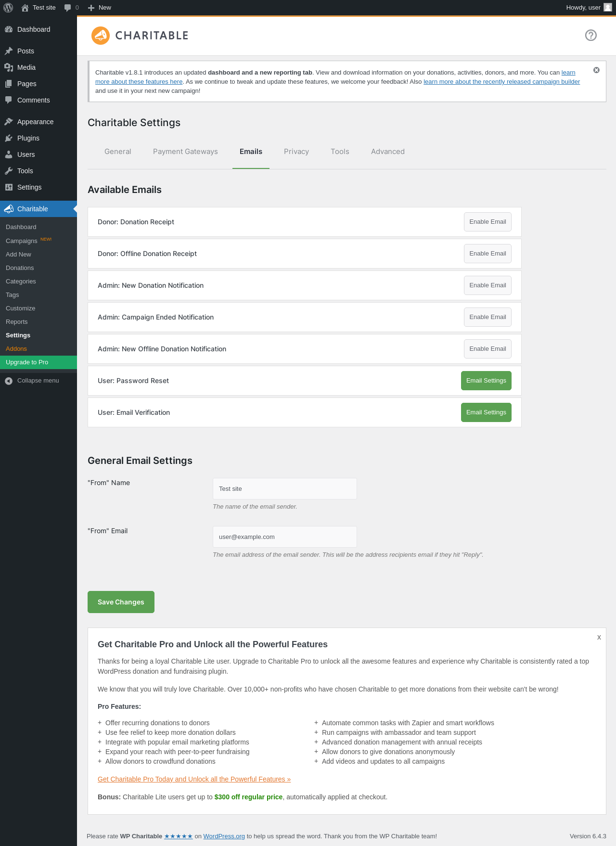Click the Charitable megaphone sidebar icon
Image resolution: width=616 pixels, height=846 pixels.
point(9,209)
